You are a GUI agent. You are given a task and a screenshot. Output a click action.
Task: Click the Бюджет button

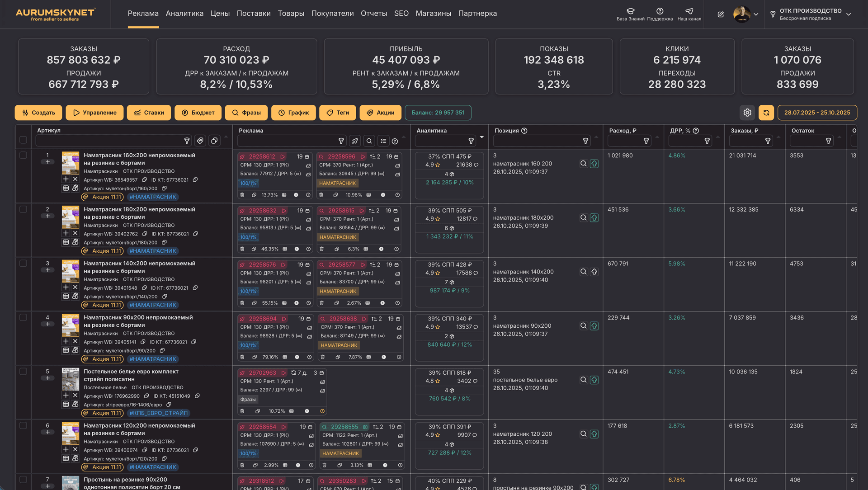[x=198, y=113]
